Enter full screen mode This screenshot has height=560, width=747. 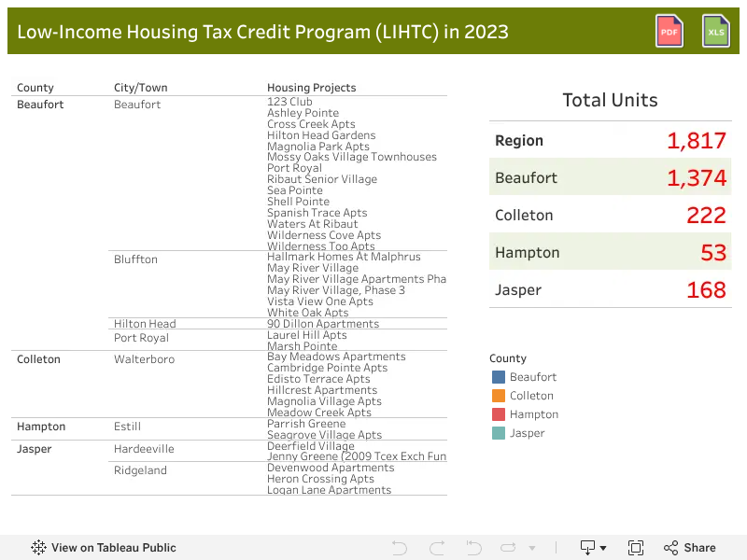point(636,548)
